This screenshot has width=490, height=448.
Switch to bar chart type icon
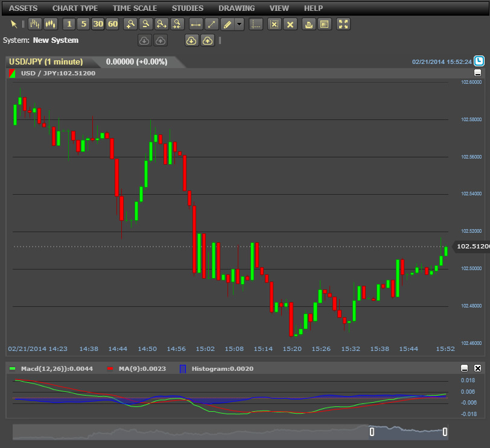[34, 24]
